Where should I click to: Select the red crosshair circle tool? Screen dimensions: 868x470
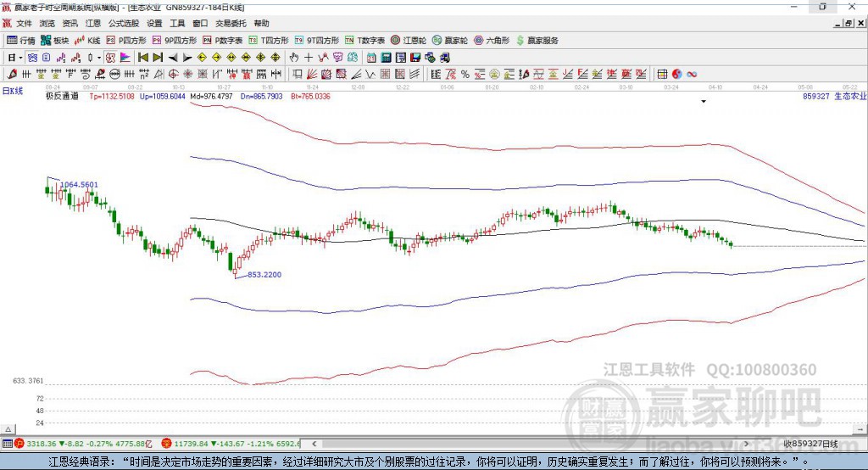[173, 75]
